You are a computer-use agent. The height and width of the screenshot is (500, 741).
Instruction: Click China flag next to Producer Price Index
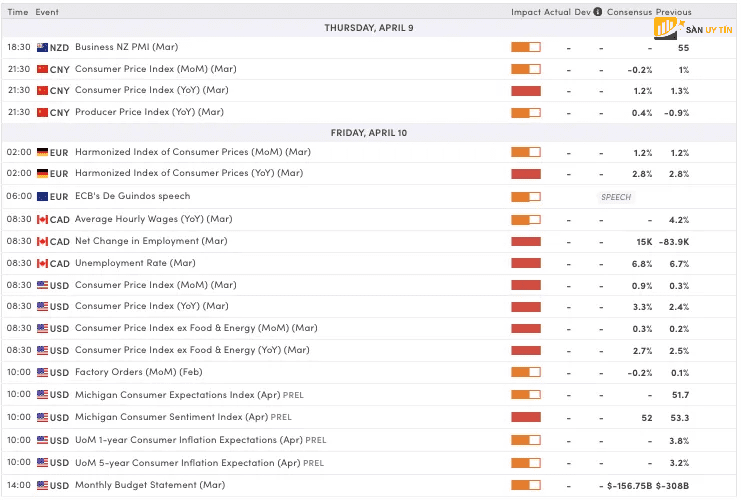42,112
